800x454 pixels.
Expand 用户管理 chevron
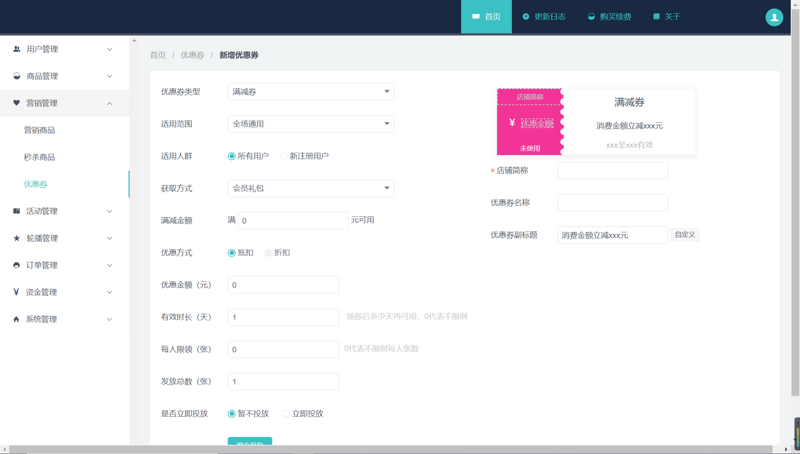coord(109,49)
